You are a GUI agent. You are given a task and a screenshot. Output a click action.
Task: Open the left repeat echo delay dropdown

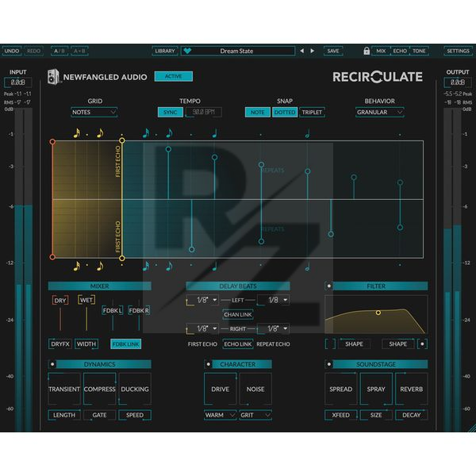click(274, 300)
